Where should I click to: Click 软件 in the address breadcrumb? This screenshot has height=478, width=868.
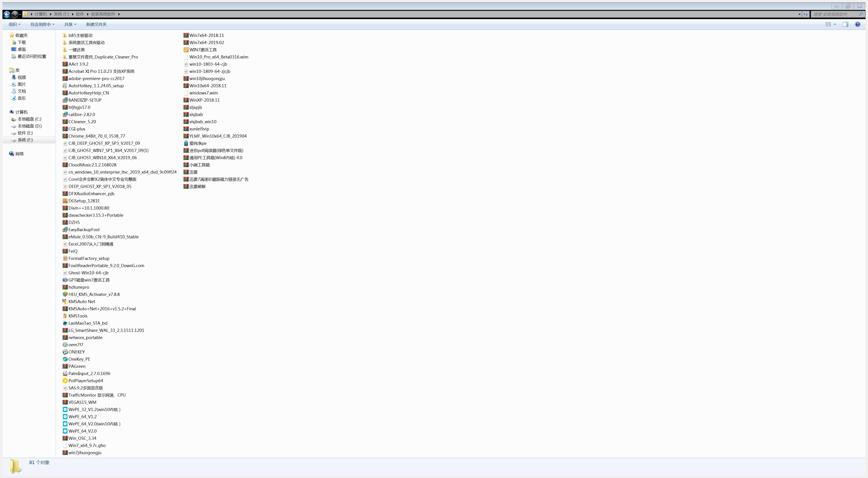[x=80, y=14]
